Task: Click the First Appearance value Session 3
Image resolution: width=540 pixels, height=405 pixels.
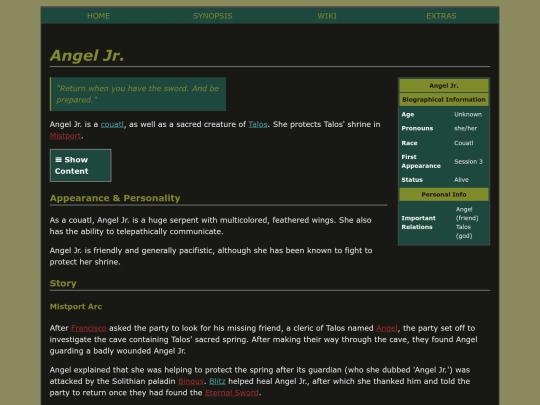Action: (x=468, y=162)
